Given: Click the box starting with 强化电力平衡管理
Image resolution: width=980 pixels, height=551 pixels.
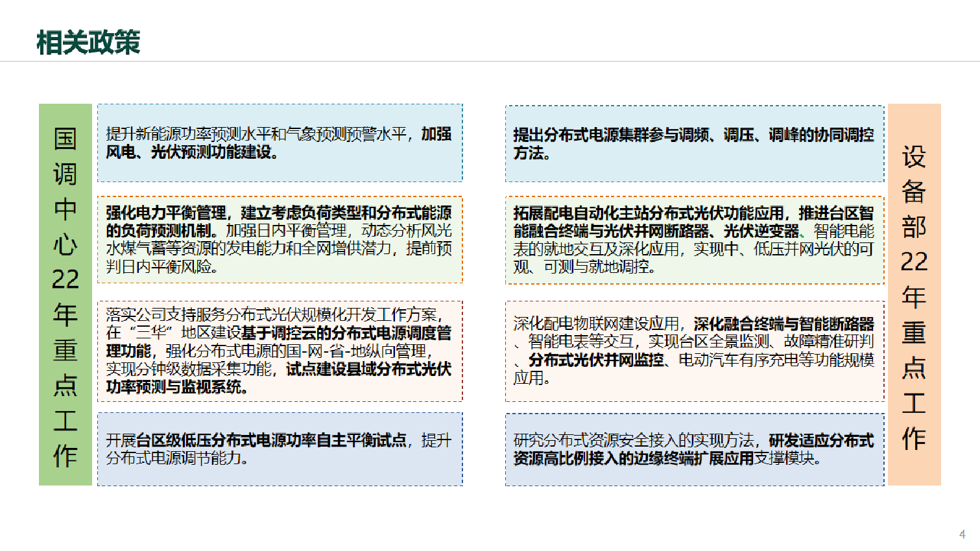Looking at the screenshot, I should click(280, 240).
